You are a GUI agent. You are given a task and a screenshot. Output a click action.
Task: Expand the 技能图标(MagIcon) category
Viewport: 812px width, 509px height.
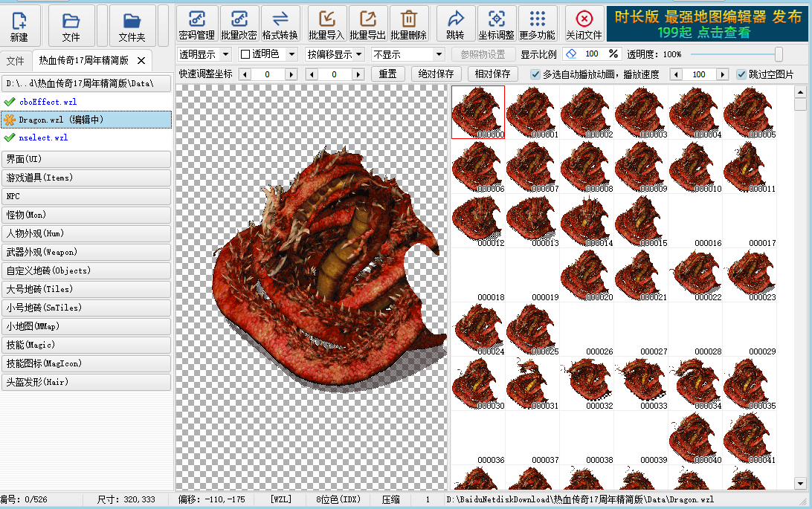(86, 363)
